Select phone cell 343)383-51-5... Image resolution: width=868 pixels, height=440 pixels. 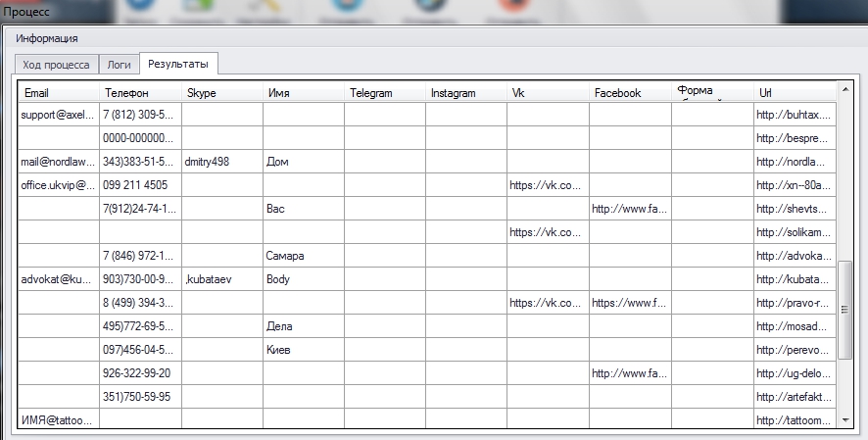tap(141, 162)
